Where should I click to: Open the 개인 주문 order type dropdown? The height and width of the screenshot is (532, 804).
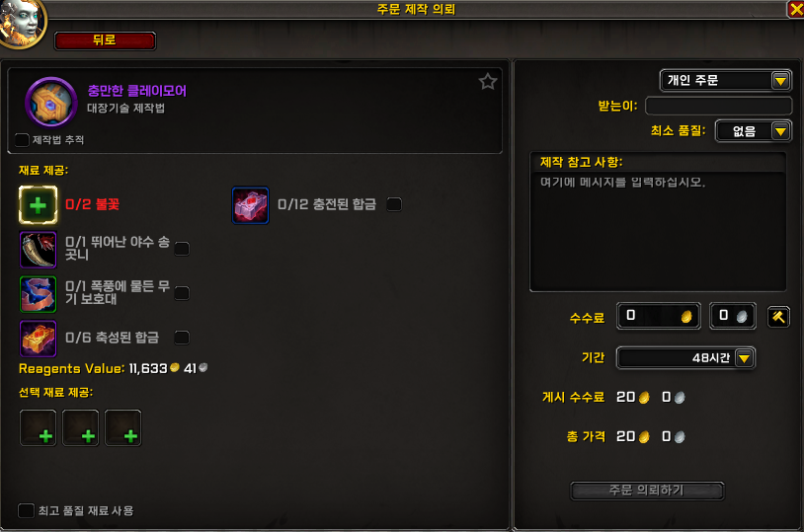click(725, 81)
